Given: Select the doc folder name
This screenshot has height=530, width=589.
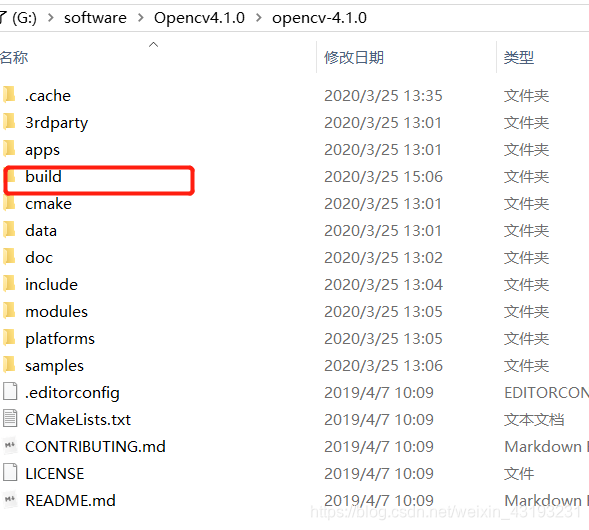Looking at the screenshot, I should [39, 258].
